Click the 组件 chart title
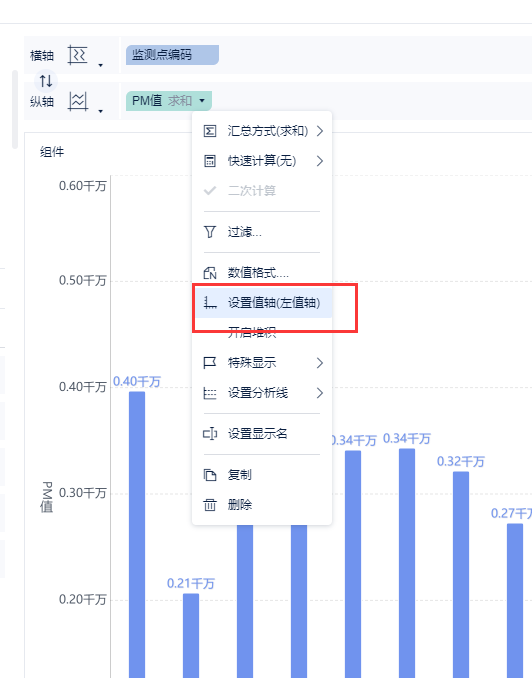 click(x=52, y=152)
